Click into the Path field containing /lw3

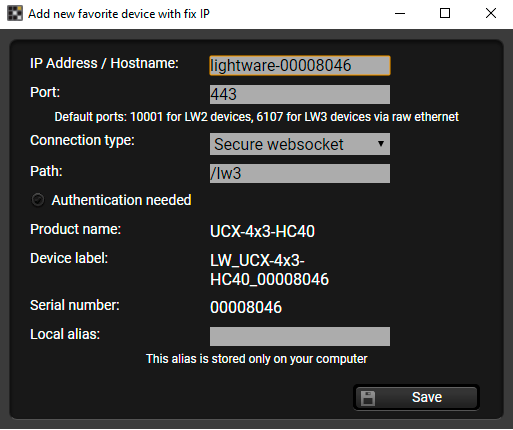[300, 173]
